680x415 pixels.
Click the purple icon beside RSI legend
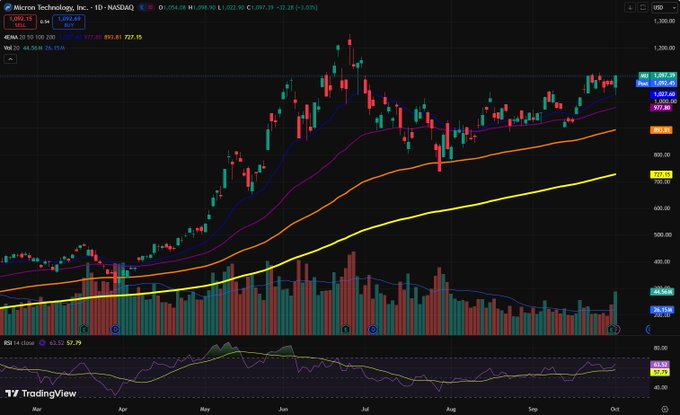point(42,343)
